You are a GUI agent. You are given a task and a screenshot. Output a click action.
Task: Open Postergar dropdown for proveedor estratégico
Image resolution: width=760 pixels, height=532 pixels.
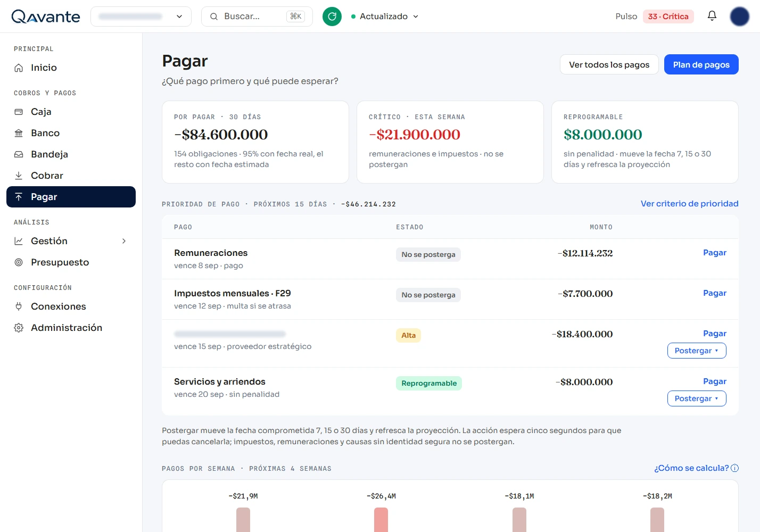[x=697, y=351]
